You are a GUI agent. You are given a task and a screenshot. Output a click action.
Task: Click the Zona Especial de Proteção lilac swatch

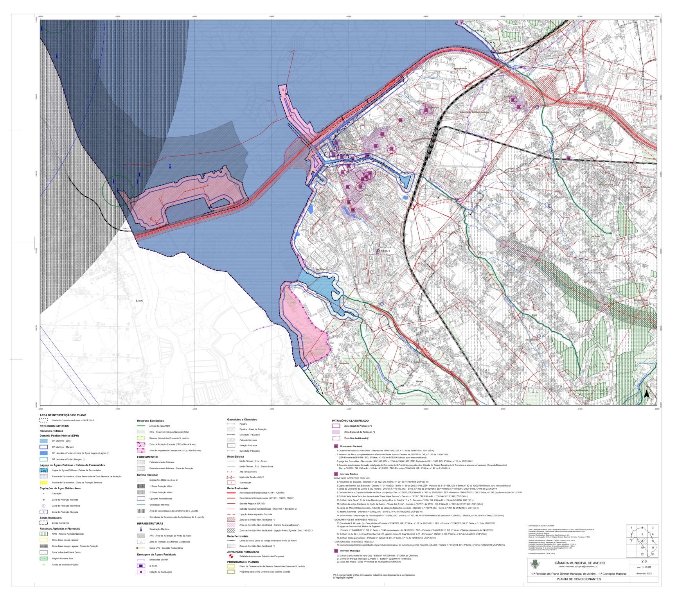(336, 432)
